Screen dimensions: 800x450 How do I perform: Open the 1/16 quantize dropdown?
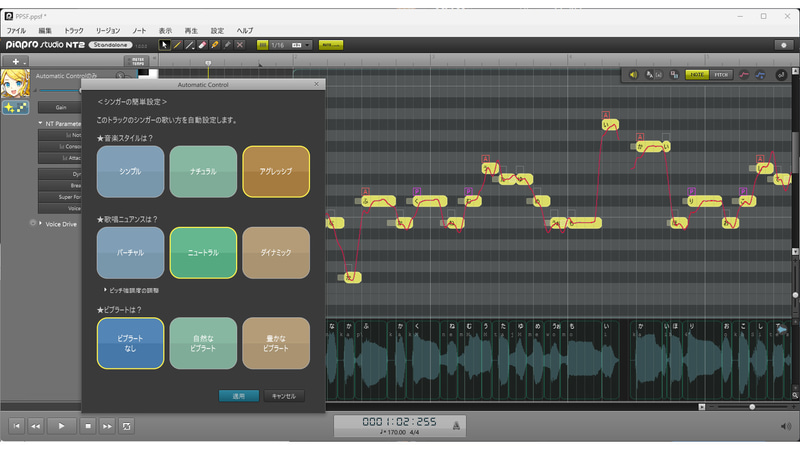coord(290,45)
